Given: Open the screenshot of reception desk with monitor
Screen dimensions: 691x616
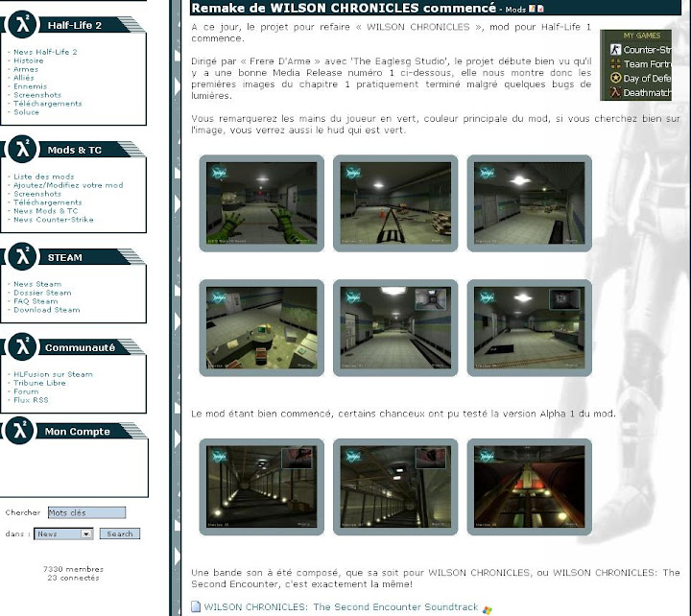Looking at the screenshot, I should (x=261, y=328).
